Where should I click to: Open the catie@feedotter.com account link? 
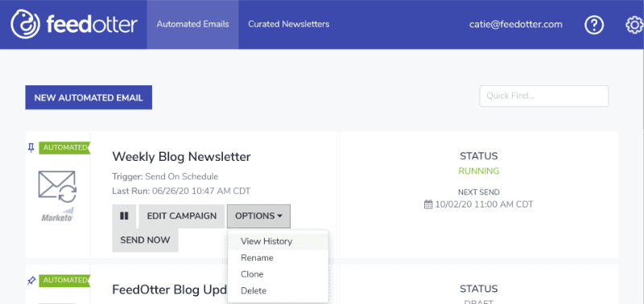(x=516, y=24)
